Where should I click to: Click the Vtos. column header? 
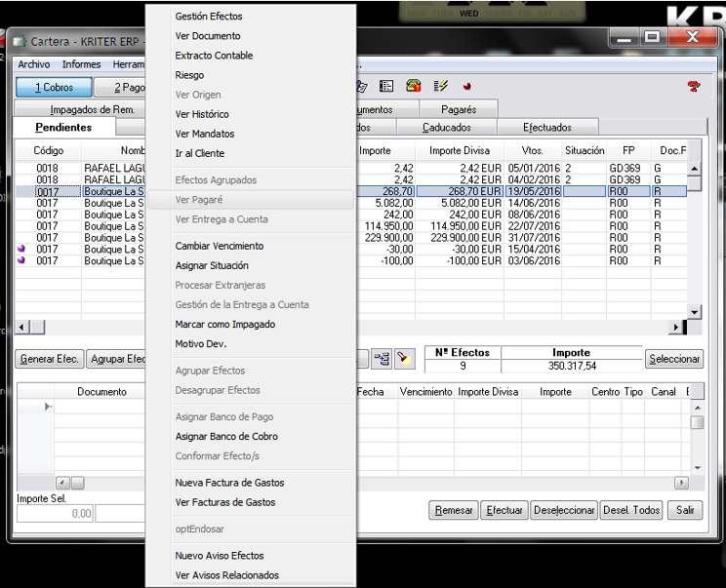pyautogui.click(x=533, y=150)
